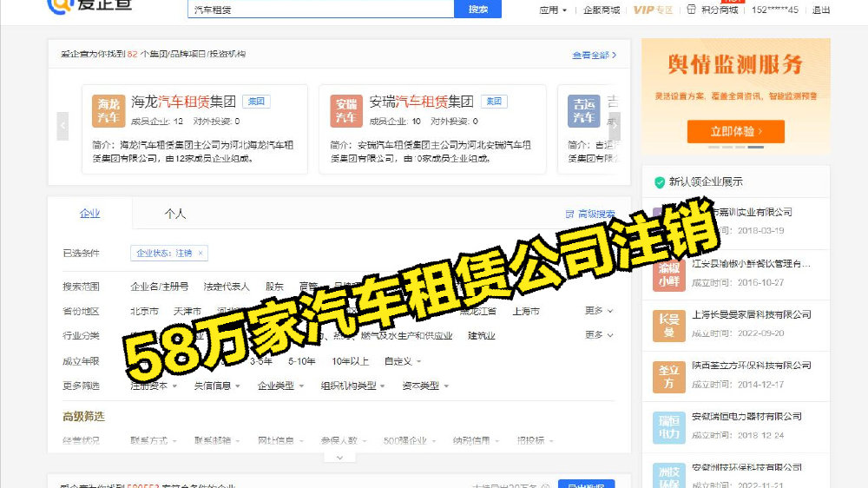This screenshot has width=868, height=488.
Task: Click the 渝椒小鲜 logo icon
Action: tap(668, 274)
